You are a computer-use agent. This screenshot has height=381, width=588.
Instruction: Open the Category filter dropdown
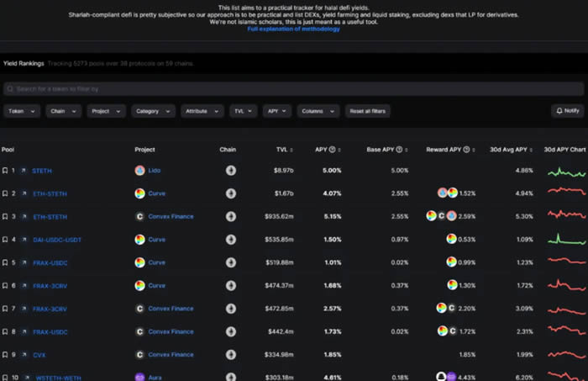click(153, 111)
